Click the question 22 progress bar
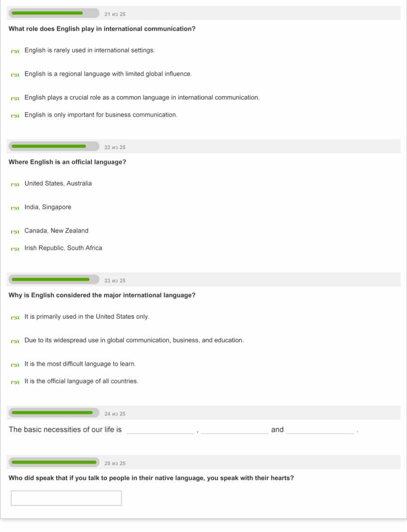407x532 pixels. (54, 147)
